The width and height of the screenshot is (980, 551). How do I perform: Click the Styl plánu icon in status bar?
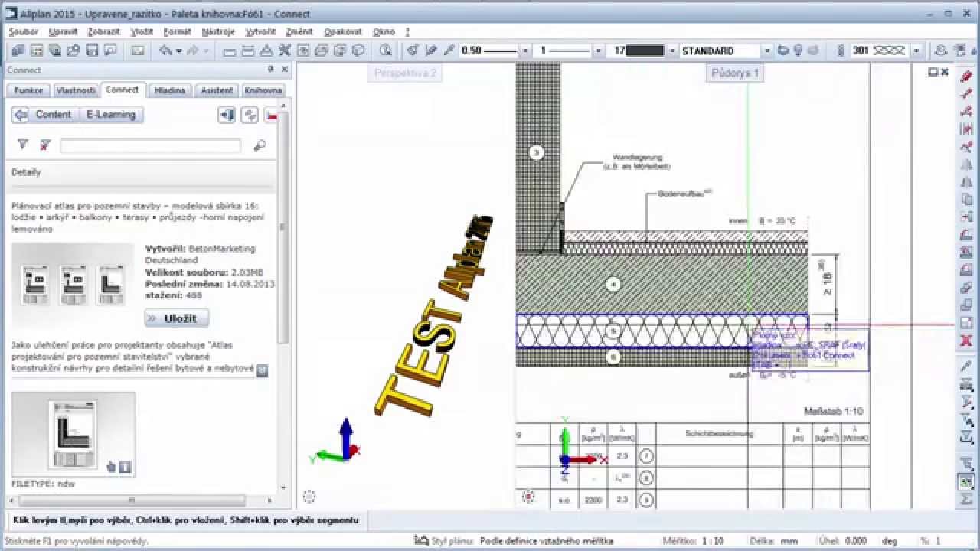(x=421, y=541)
